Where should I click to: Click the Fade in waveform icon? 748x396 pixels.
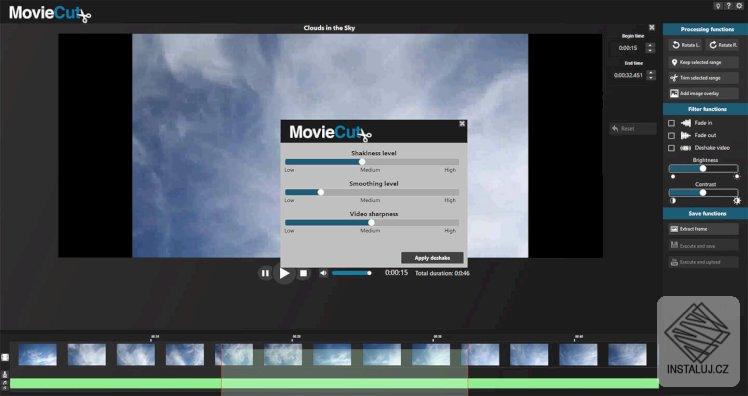pos(686,123)
